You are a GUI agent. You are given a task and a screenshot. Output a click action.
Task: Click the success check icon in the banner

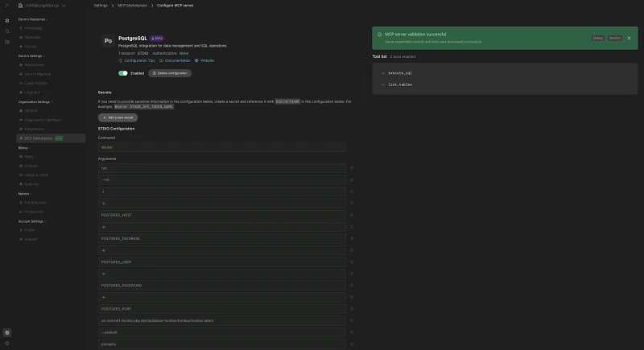click(x=379, y=35)
